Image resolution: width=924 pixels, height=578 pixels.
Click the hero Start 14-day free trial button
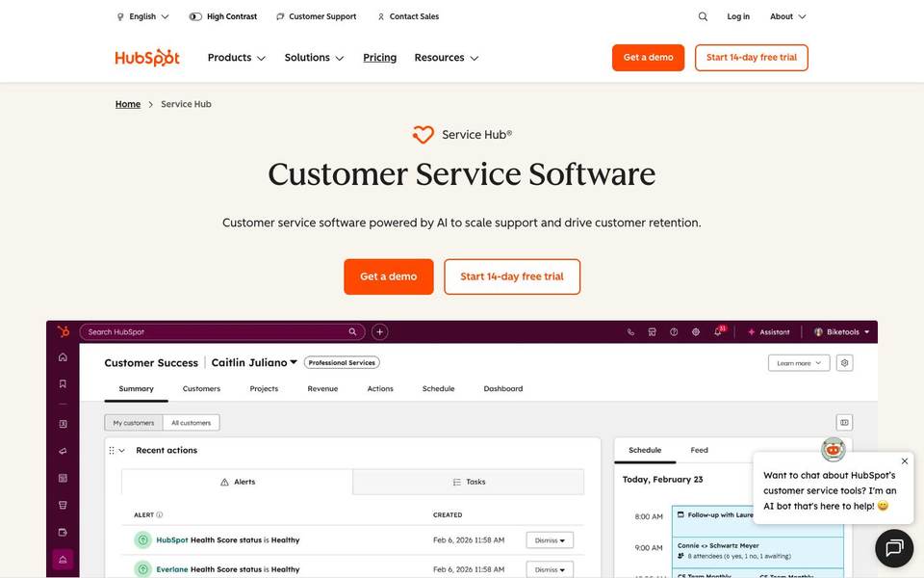[x=512, y=276]
